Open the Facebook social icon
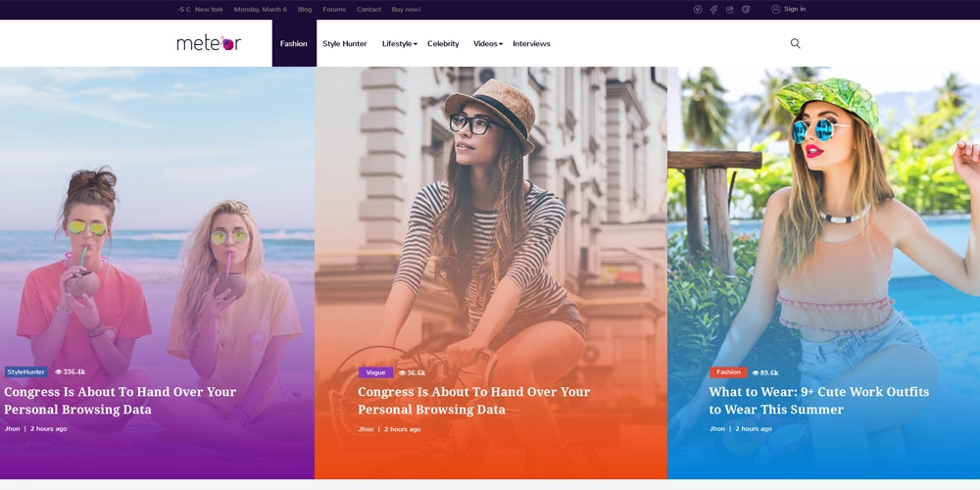This screenshot has width=980, height=490. (x=713, y=10)
